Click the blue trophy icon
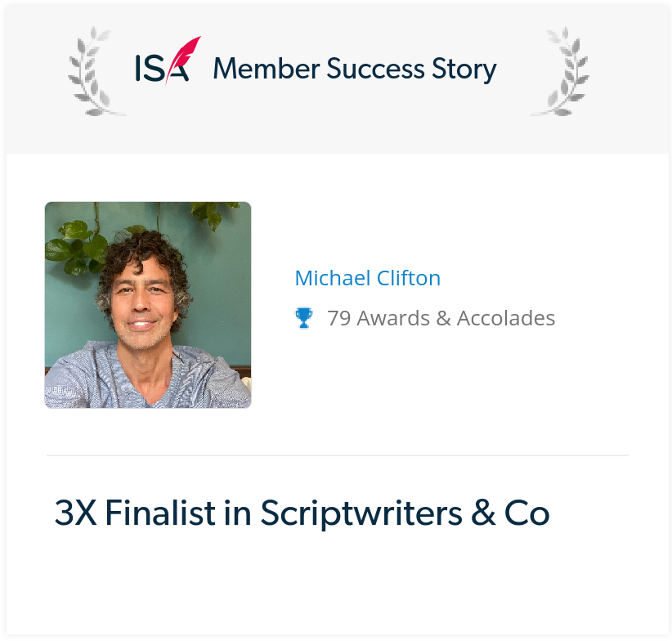The width and height of the screenshot is (672, 641). coord(304,318)
